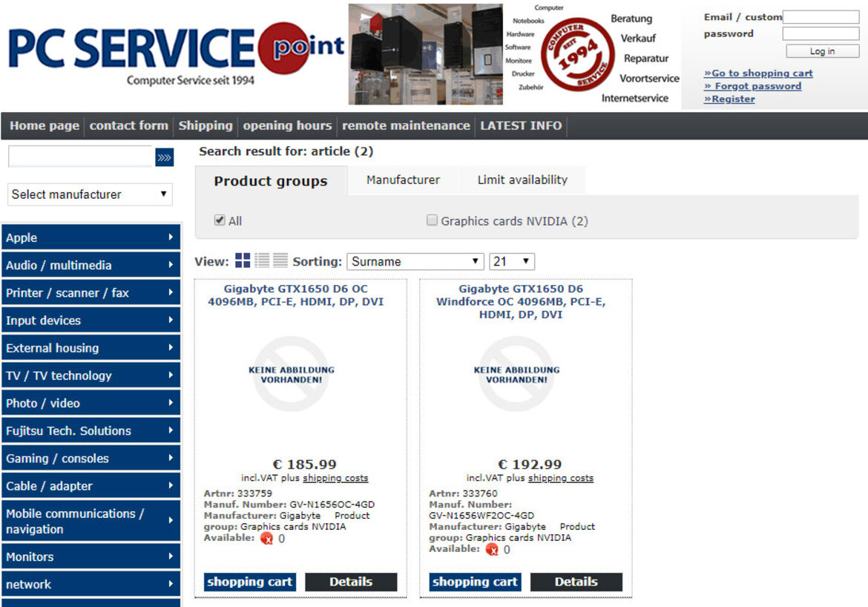Image resolution: width=868 pixels, height=607 pixels.
Task: Add GTX1650 Windforce OC to shopping cart
Action: tap(475, 582)
